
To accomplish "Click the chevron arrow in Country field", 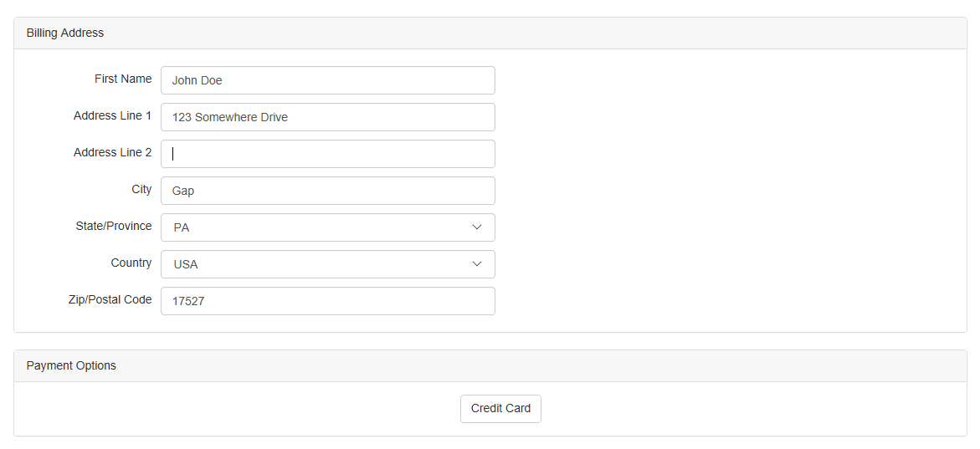I will tap(477, 264).
